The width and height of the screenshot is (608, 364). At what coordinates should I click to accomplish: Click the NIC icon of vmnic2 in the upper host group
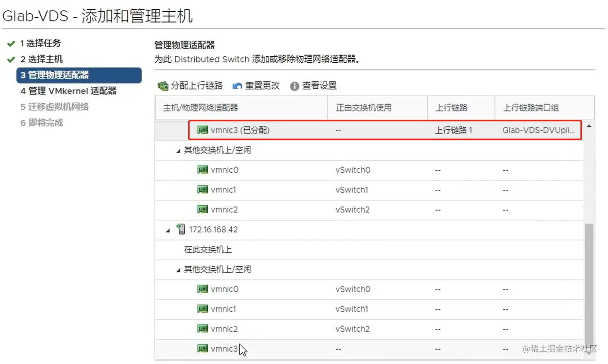203,210
